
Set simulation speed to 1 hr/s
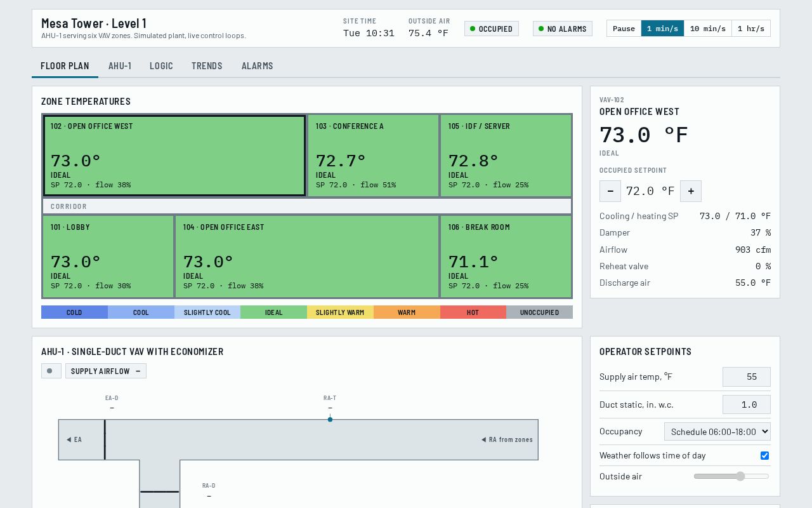click(x=751, y=29)
